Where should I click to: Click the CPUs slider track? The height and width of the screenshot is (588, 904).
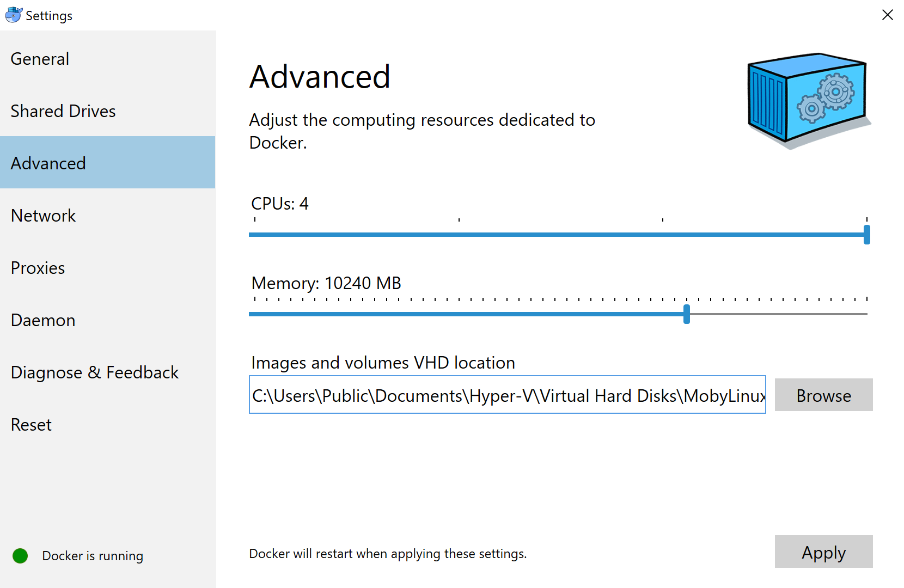pos(545,234)
